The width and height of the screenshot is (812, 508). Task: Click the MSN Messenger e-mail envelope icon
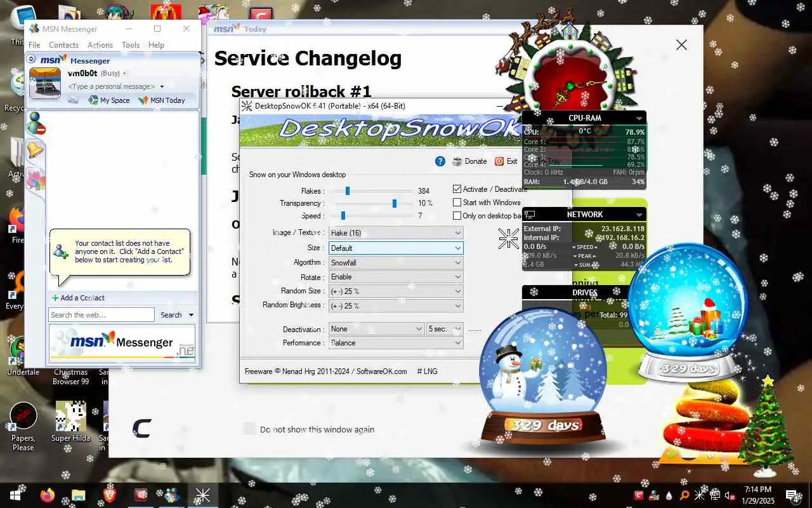[x=73, y=100]
